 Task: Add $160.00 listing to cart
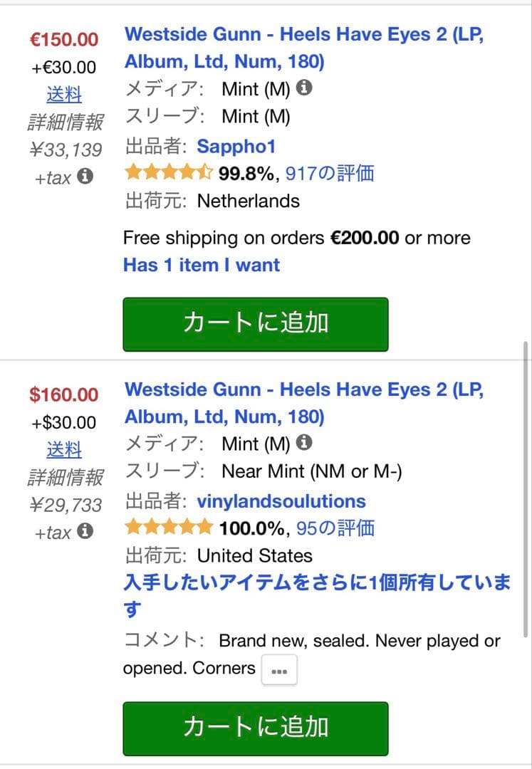[x=255, y=728]
